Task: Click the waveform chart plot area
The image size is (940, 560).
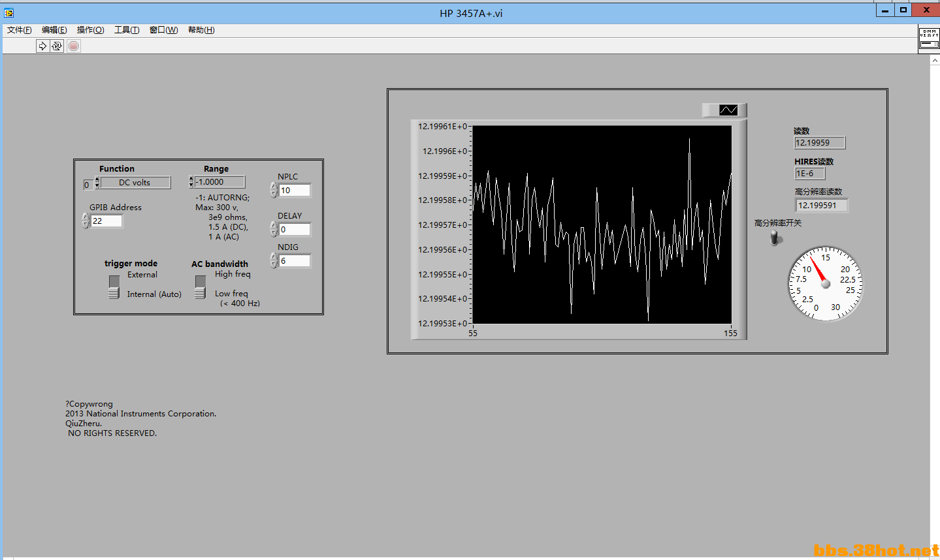Action: coord(602,225)
